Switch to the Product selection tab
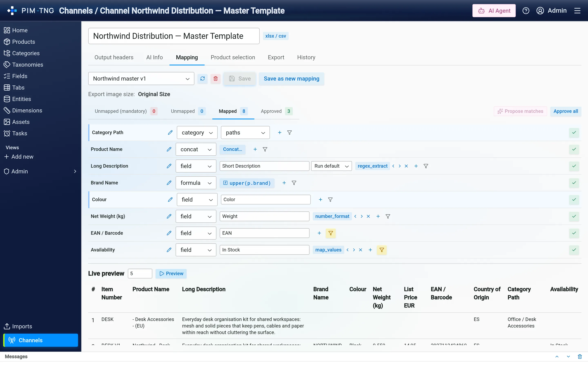This screenshot has width=588, height=368. click(x=233, y=57)
